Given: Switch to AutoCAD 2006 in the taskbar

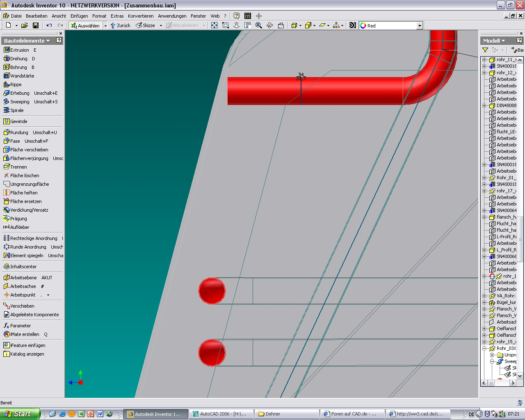Looking at the screenshot, I should 221,414.
